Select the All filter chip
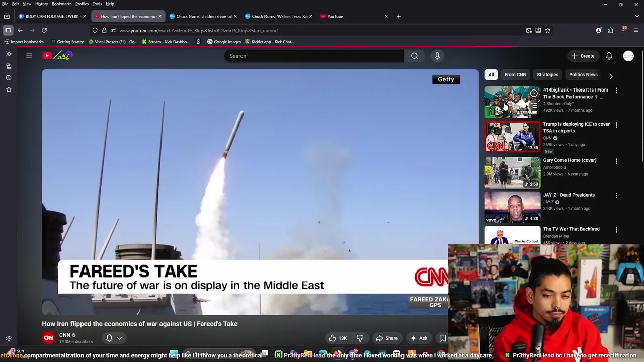 click(491, 75)
